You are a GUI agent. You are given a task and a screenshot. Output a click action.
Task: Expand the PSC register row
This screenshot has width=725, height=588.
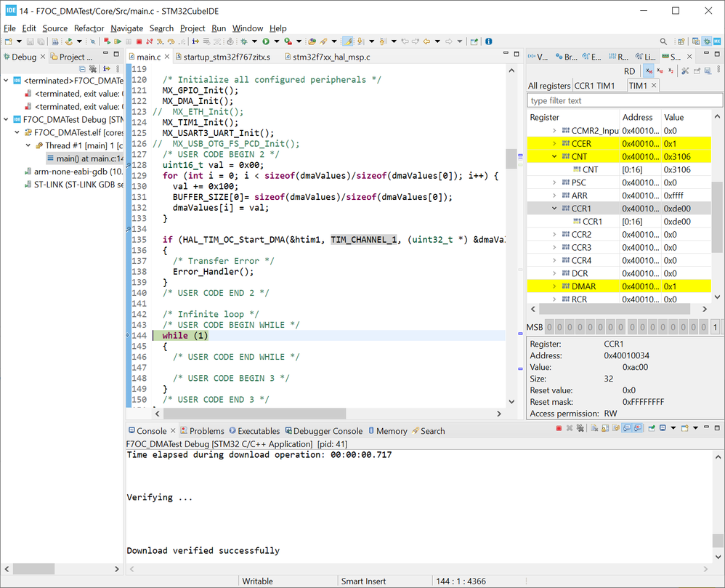point(554,182)
